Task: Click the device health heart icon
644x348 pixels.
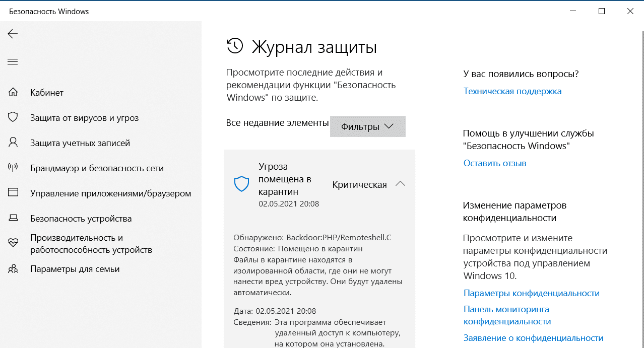Action: click(13, 244)
